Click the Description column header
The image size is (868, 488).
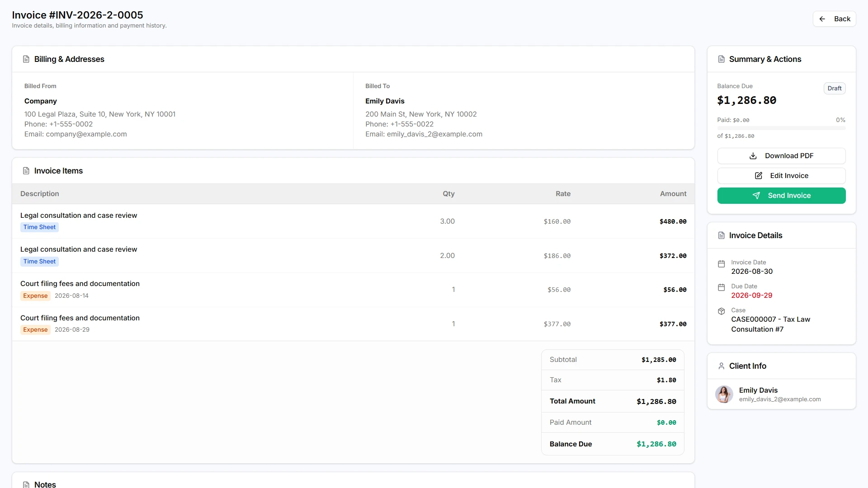(x=40, y=194)
